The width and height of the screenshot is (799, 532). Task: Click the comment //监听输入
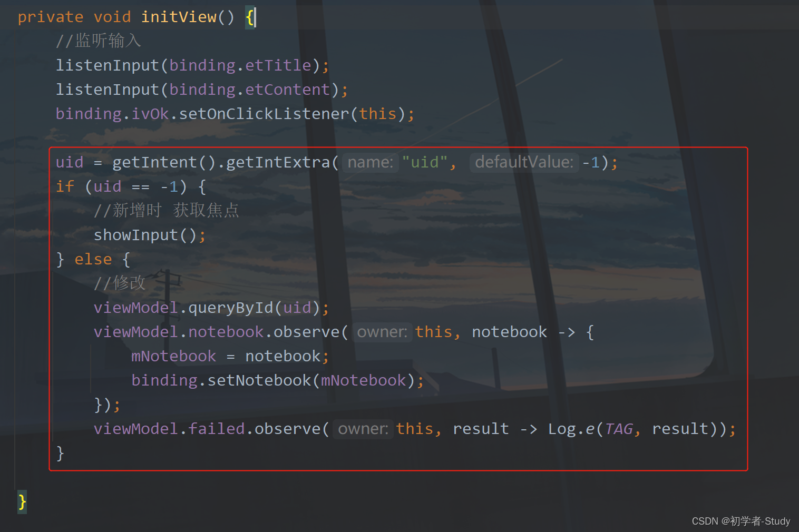99,41
